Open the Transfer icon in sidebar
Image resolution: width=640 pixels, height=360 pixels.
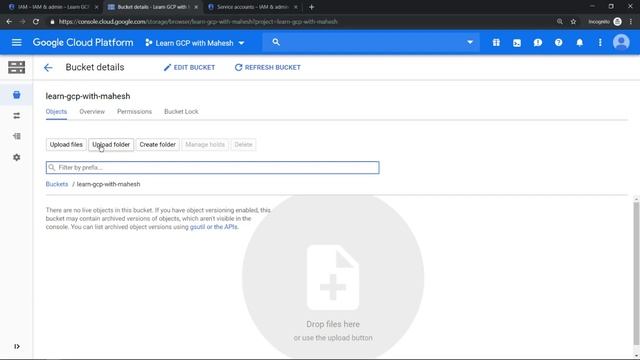tap(16, 116)
